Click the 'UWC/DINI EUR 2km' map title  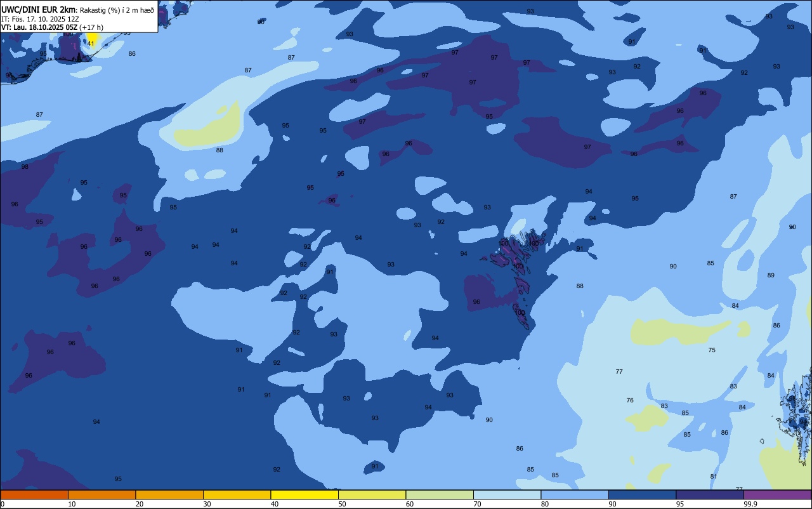point(39,9)
